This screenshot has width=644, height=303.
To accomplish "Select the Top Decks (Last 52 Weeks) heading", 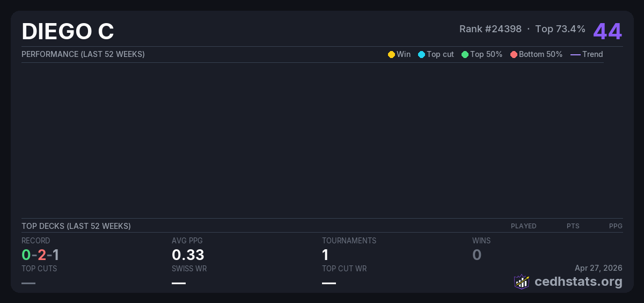I will pos(76,226).
